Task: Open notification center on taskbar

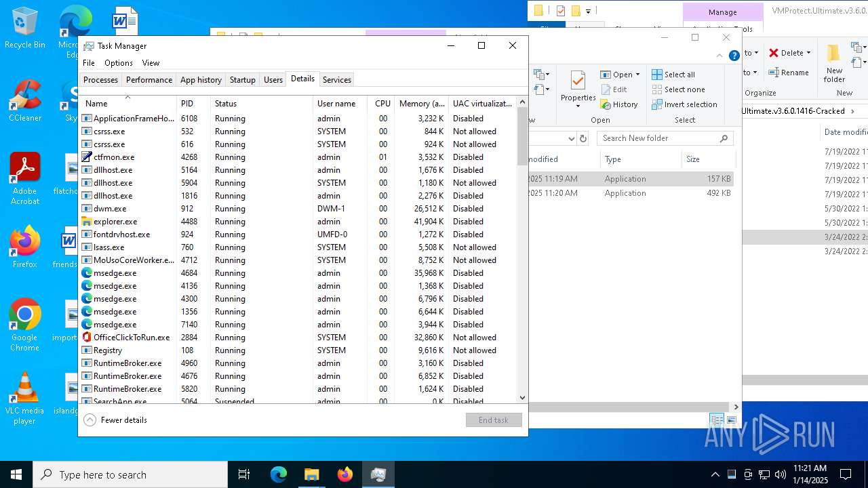Action: click(846, 474)
